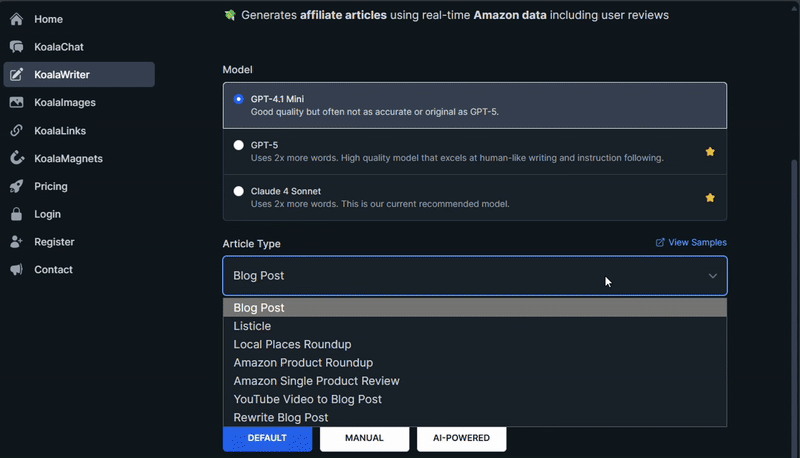
Task: Click the KoalaImages picture icon
Action: click(16, 103)
